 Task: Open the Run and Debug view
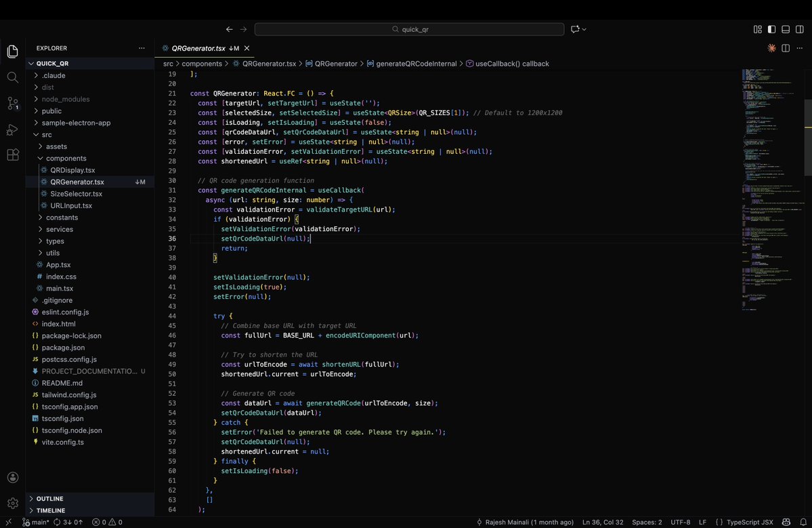(x=12, y=129)
